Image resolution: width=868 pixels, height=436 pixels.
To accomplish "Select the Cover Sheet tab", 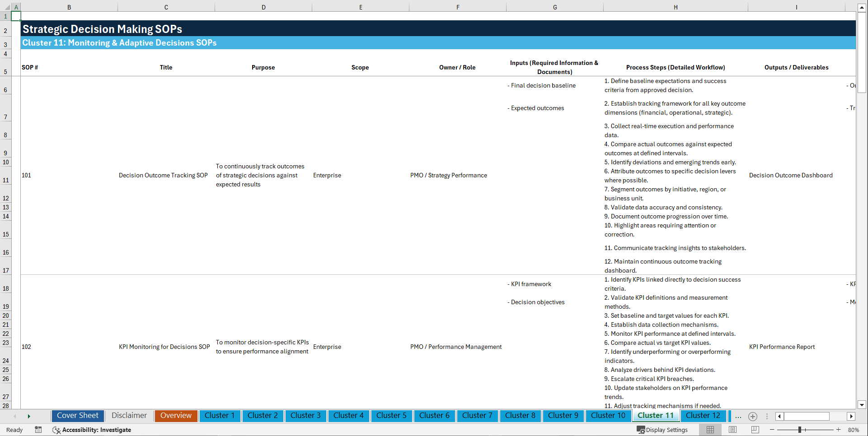I will [x=77, y=416].
